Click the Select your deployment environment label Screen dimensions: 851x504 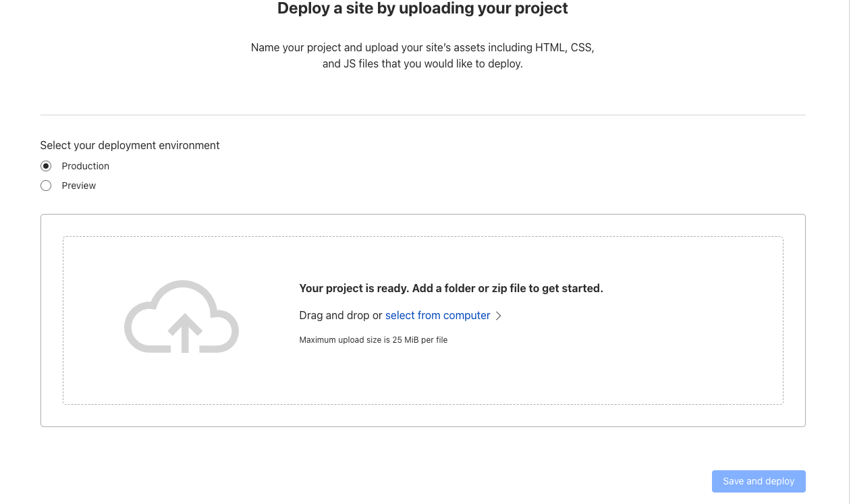[x=130, y=145]
